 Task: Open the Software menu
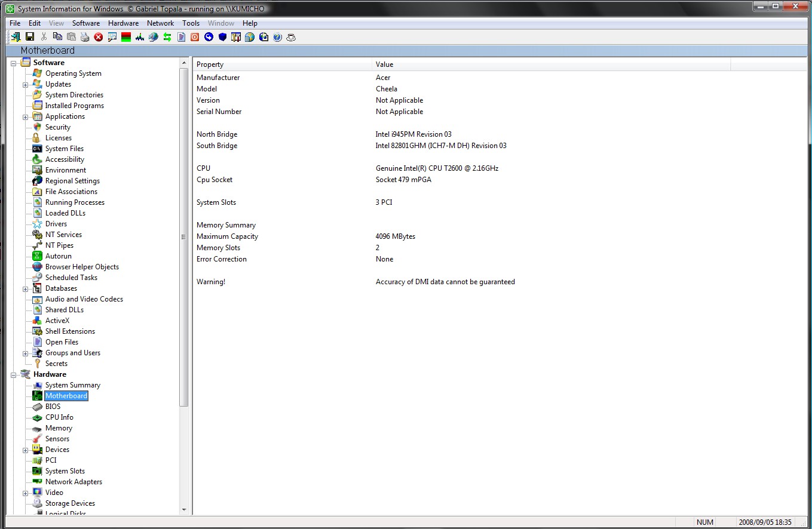click(x=86, y=23)
